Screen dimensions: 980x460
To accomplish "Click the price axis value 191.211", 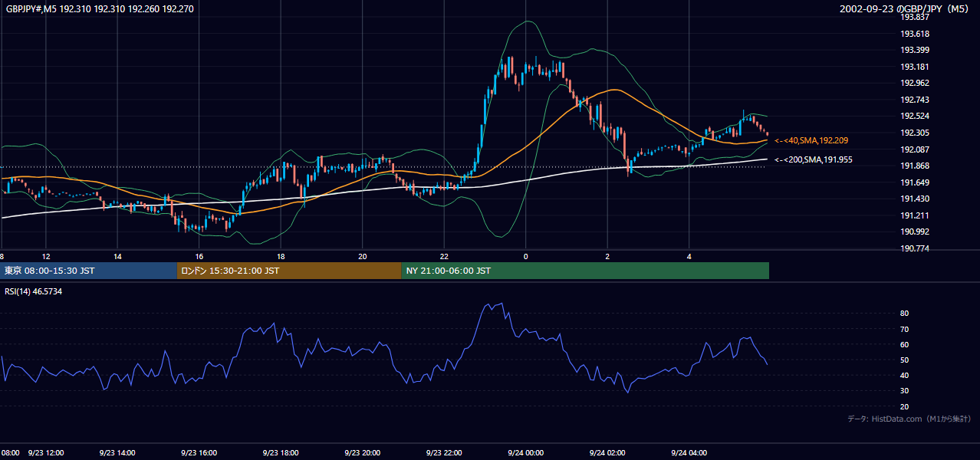I will pyautogui.click(x=914, y=215).
